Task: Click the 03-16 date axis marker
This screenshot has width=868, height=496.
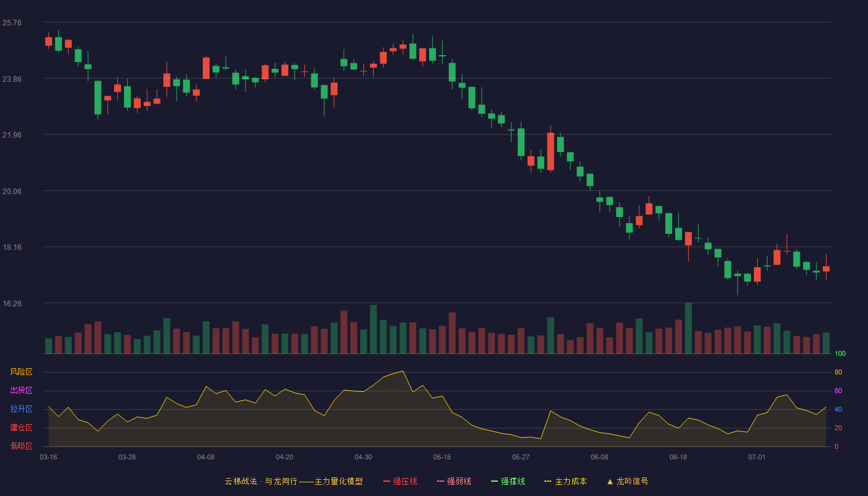Action: (x=48, y=457)
